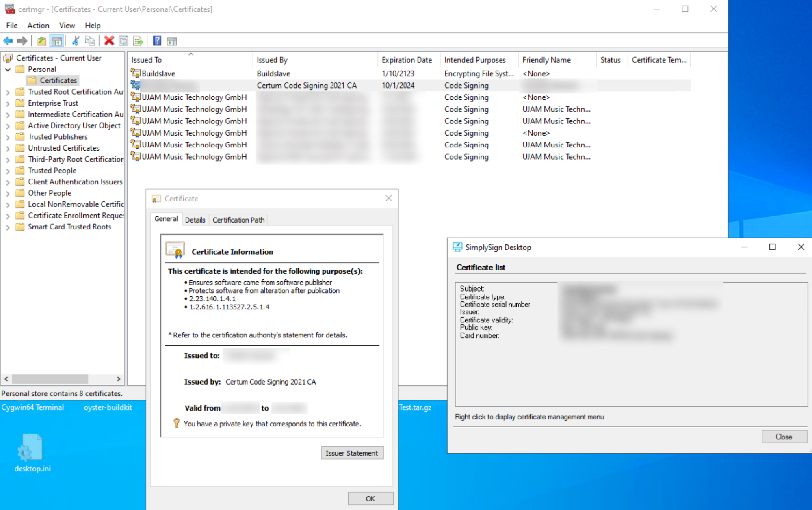Select the Trusted Publishers folder icon

point(20,137)
